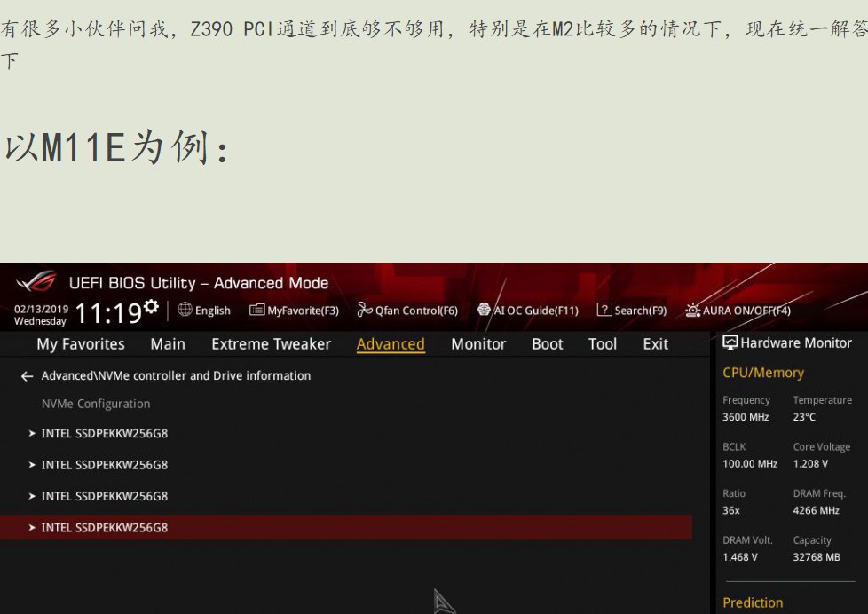Image resolution: width=868 pixels, height=614 pixels.
Task: Open the Boot tab
Action: click(x=548, y=344)
